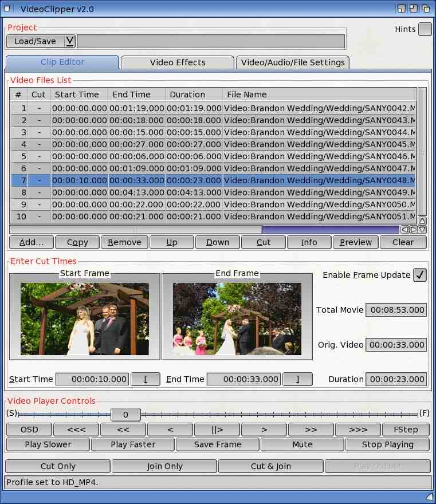Click the Cut & Join button
This screenshot has height=504, width=436.
pos(270,466)
